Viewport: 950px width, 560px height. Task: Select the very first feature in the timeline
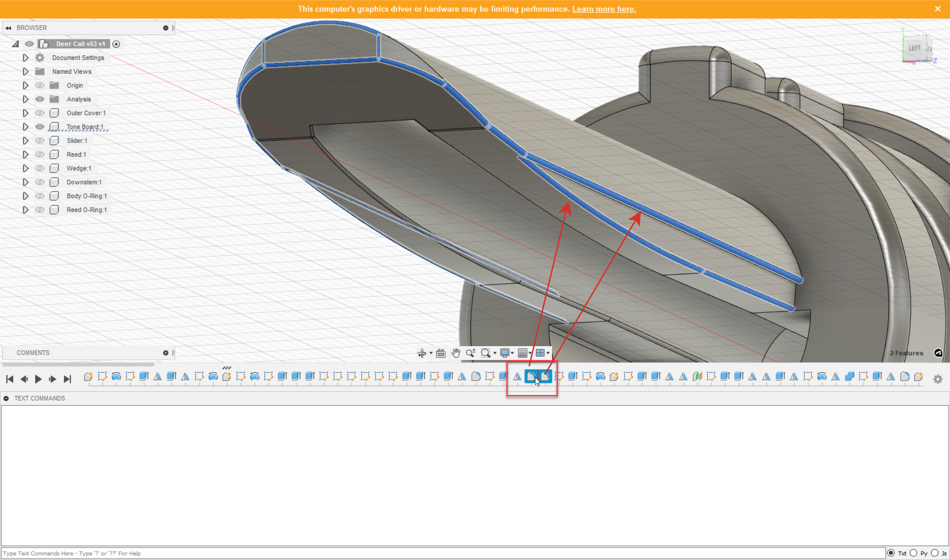[x=89, y=377]
